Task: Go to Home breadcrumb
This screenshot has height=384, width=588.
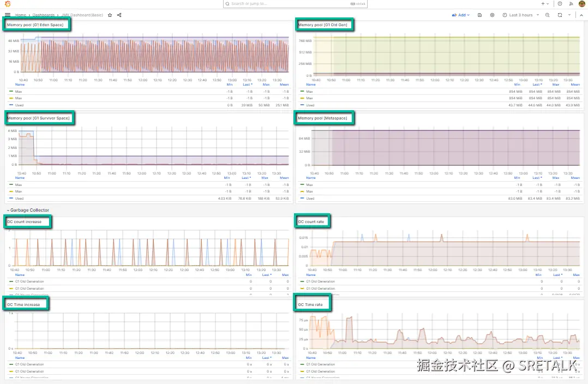Action: coord(21,15)
